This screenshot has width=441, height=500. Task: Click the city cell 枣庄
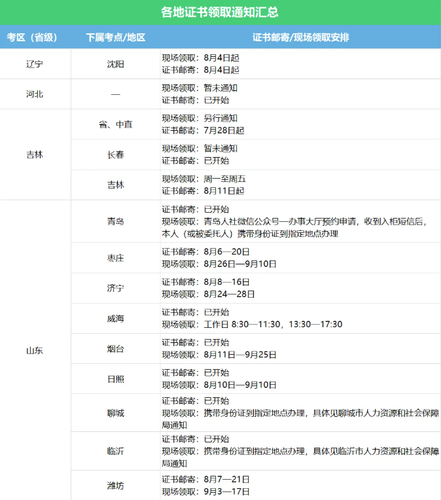click(115, 258)
